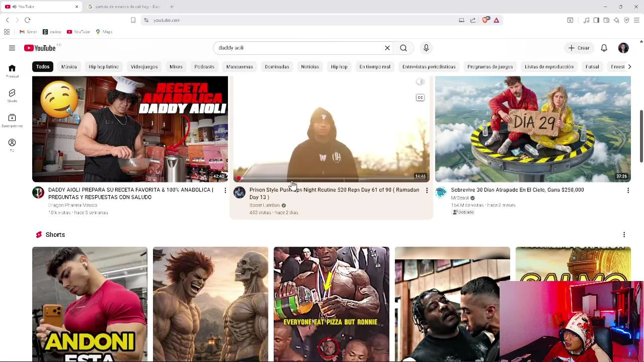Open the account avatar menu
Image resolution: width=644 pixels, height=362 pixels.
[x=623, y=48]
